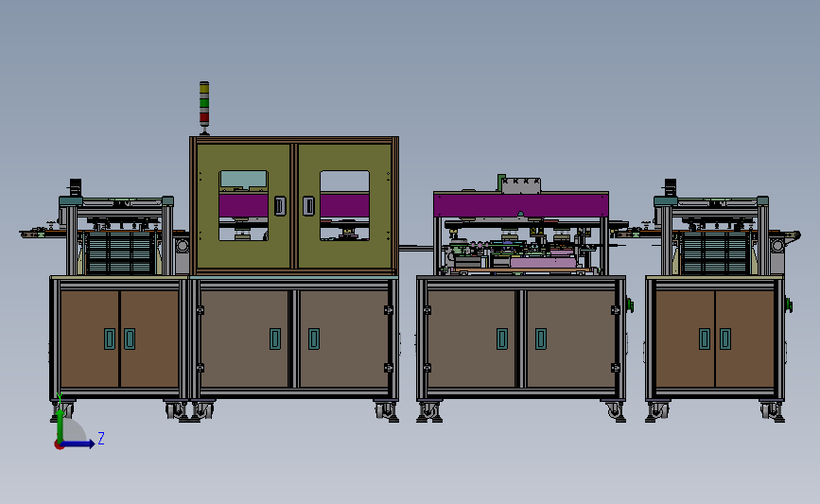820x504 pixels.
Task: Select the olive enclosure's left door window
Action: point(244,205)
